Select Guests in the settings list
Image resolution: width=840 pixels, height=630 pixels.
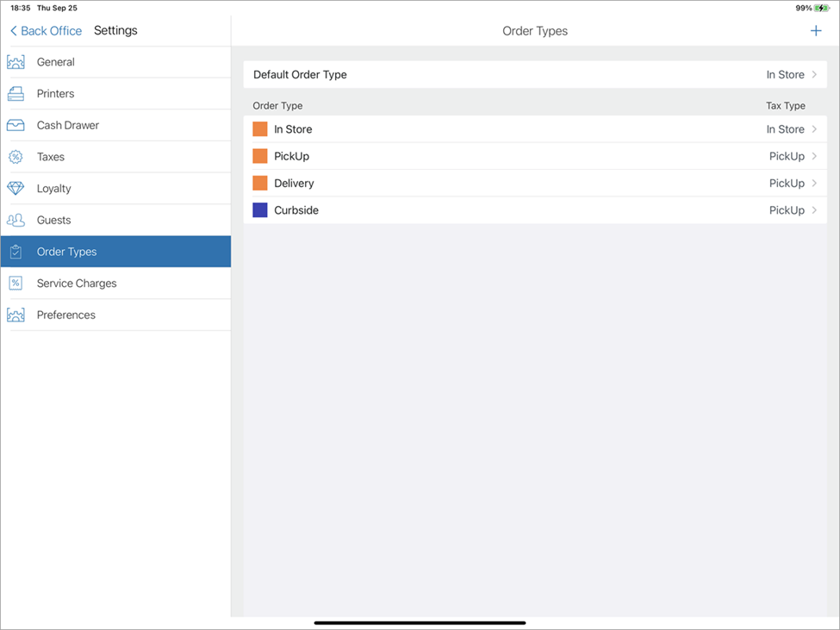click(115, 220)
